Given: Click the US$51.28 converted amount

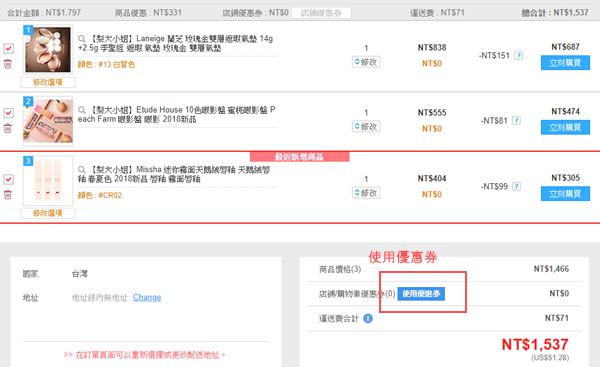Looking at the screenshot, I should pyautogui.click(x=550, y=358).
